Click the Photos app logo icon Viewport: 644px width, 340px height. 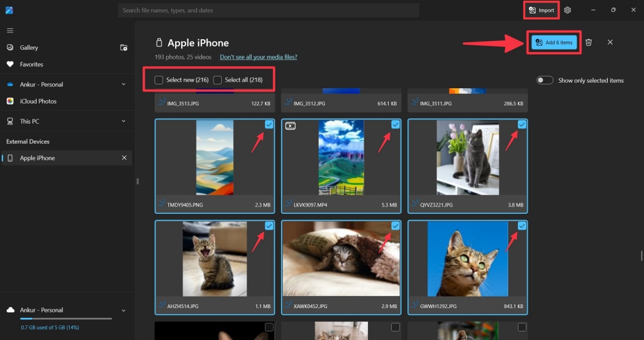[x=9, y=10]
